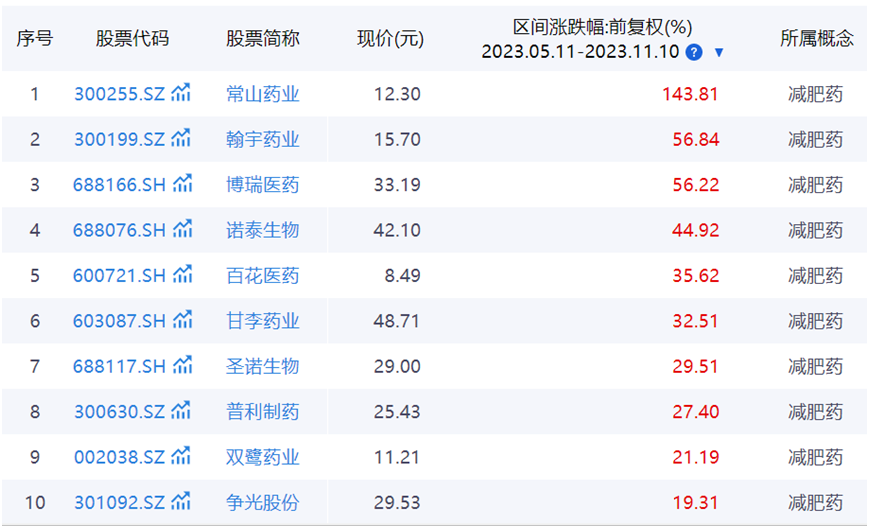This screenshot has height=528, width=869.
Task: Select gain value 56.22
Action: click(x=696, y=185)
